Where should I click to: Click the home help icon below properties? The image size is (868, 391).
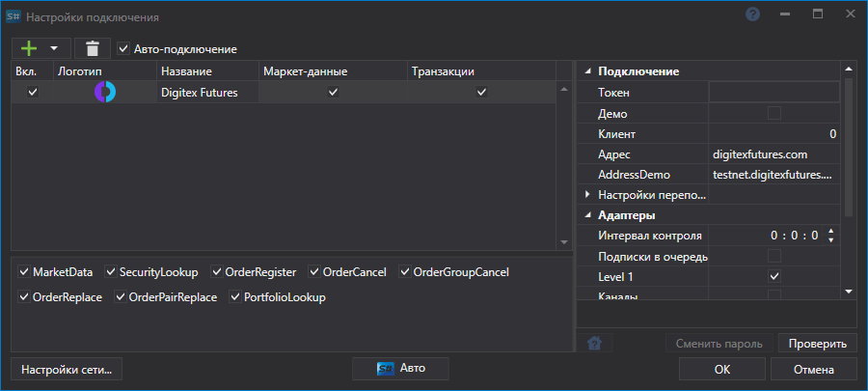pyautogui.click(x=594, y=344)
